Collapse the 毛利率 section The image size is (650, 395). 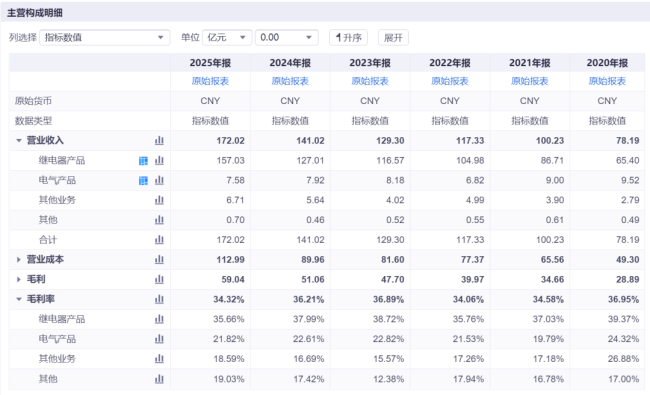[19, 299]
